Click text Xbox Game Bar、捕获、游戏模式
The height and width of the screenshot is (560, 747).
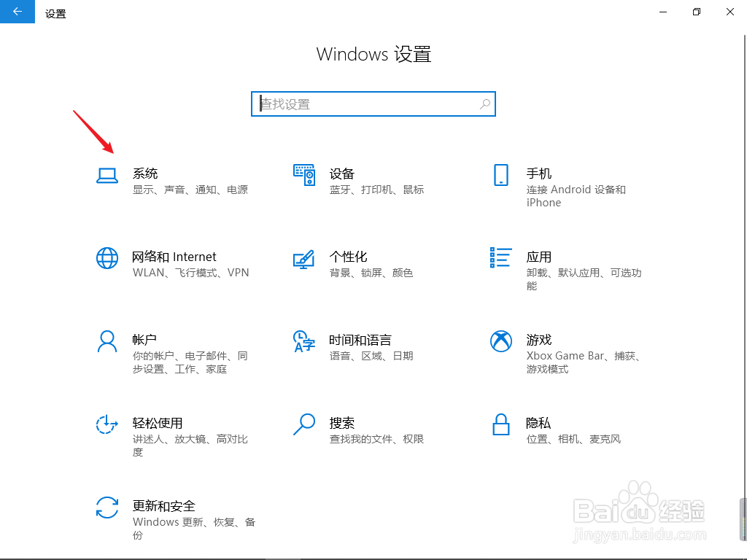coord(583,362)
